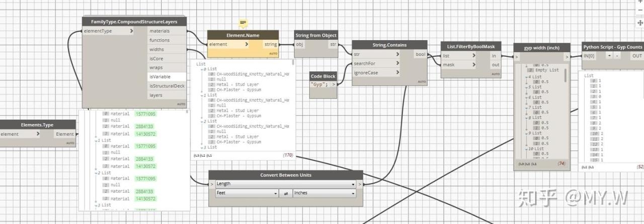Open the note icon above Element.Name
644x224 pixels.
(243, 23)
